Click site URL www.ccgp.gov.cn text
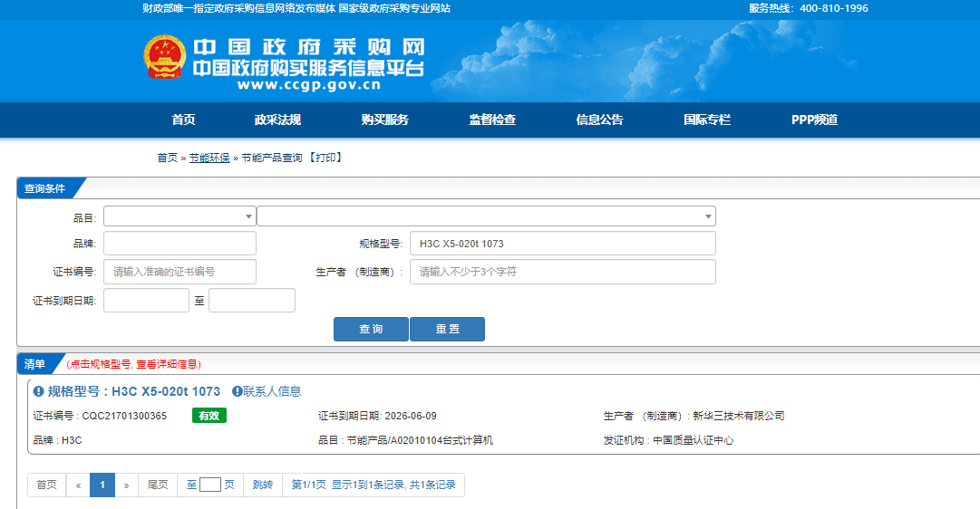The width and height of the screenshot is (980, 509). coord(309,85)
